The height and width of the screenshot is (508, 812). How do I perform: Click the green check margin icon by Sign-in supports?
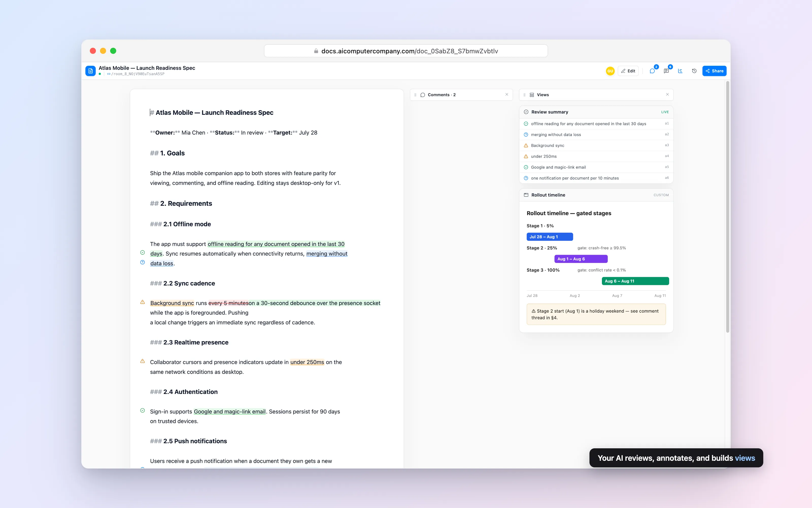click(143, 410)
